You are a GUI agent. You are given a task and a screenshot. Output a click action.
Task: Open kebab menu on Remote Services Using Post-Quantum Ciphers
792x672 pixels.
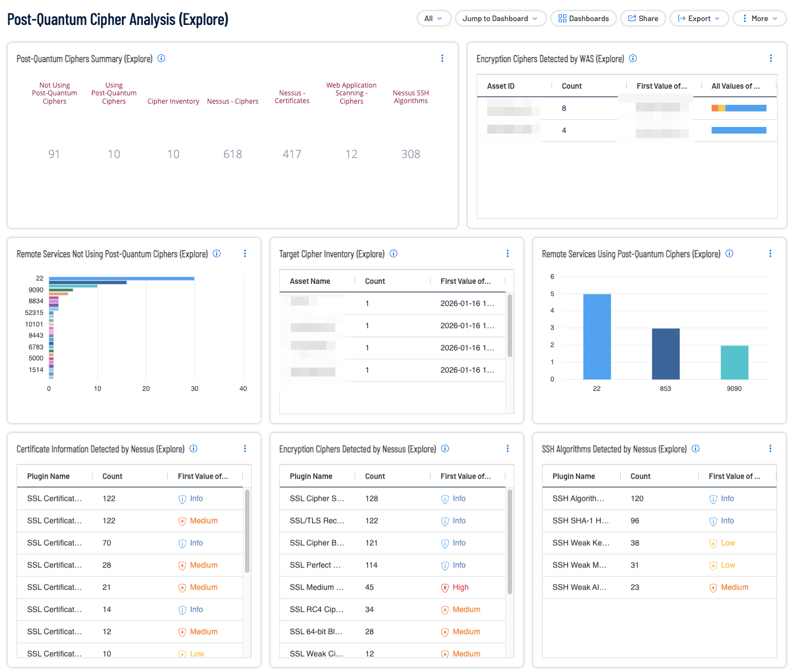[770, 253]
